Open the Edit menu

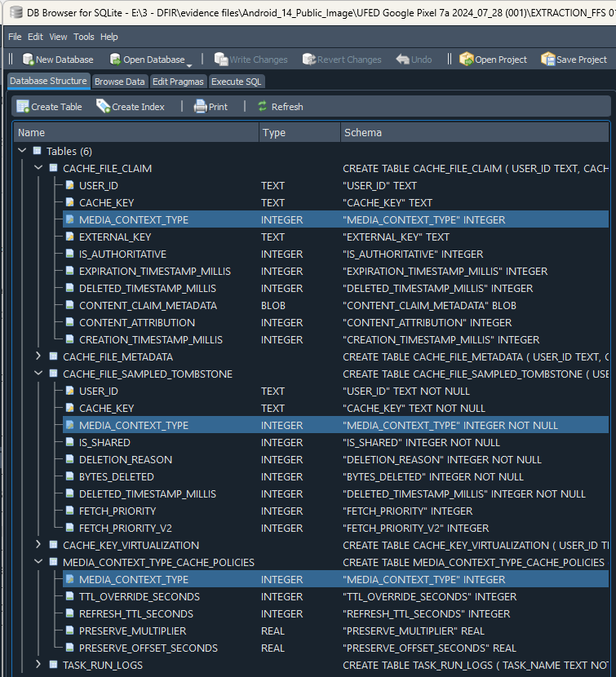tap(35, 37)
